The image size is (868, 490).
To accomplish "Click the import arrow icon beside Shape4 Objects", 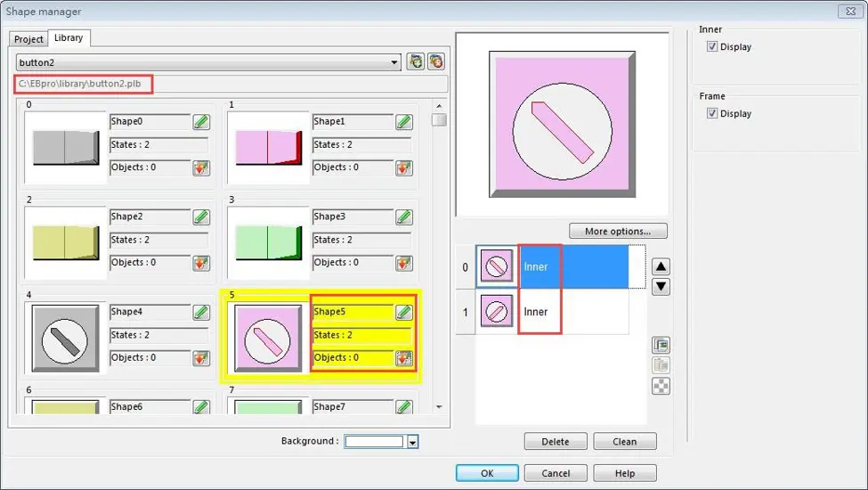I will pyautogui.click(x=201, y=358).
